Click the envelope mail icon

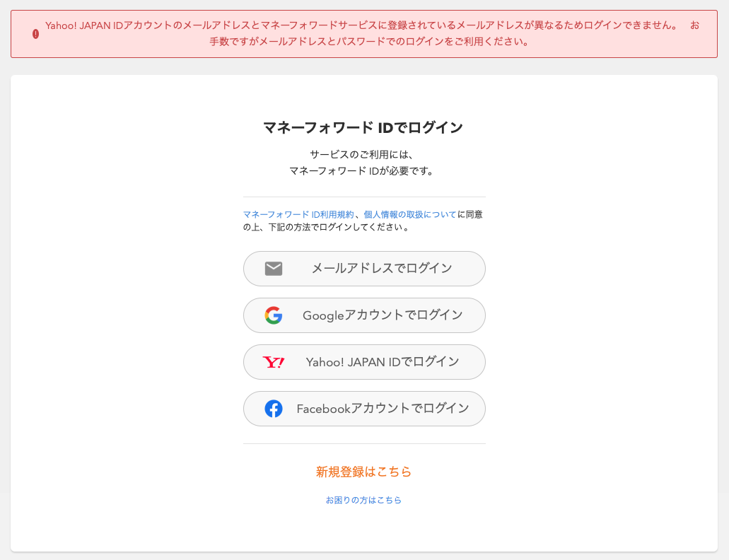tap(274, 269)
